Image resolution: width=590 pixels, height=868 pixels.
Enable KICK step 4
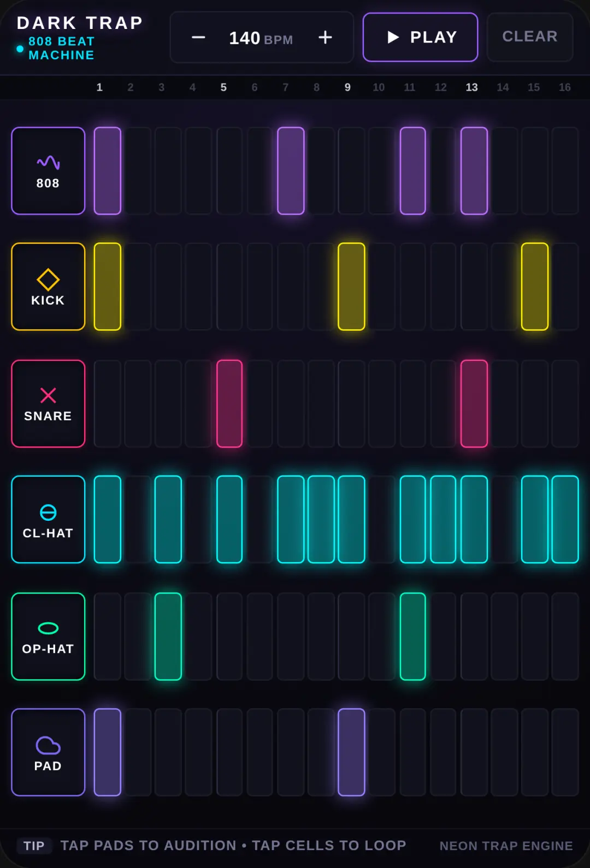[198, 287]
